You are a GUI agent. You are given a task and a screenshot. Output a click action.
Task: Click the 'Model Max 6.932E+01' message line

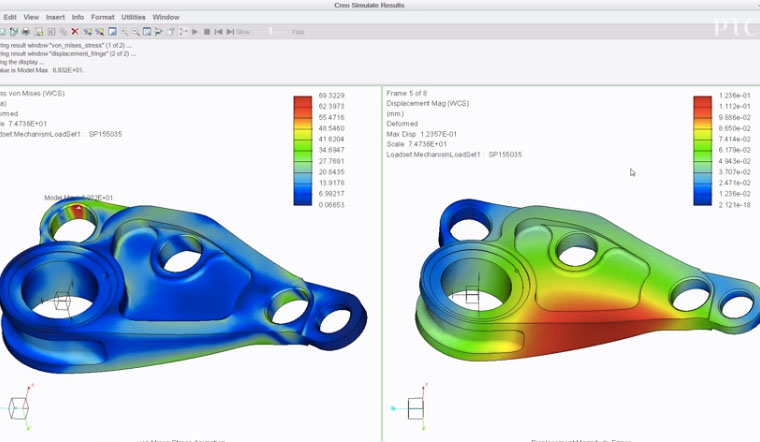42,70
